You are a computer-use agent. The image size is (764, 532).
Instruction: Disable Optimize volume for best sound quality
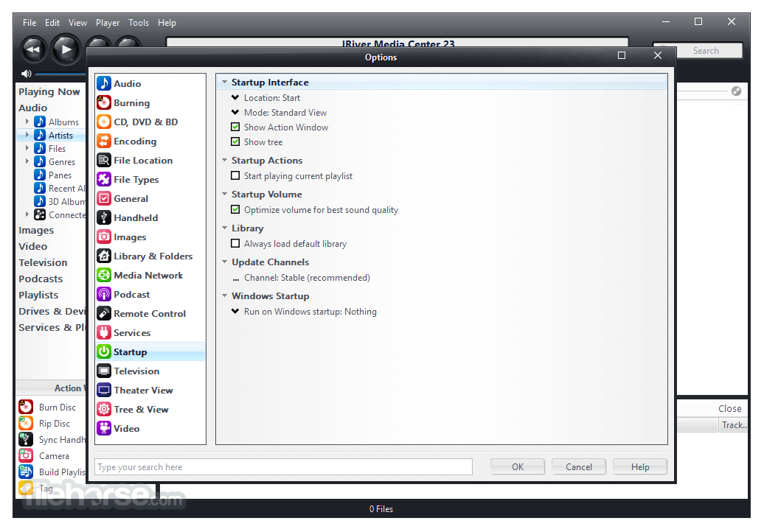235,210
